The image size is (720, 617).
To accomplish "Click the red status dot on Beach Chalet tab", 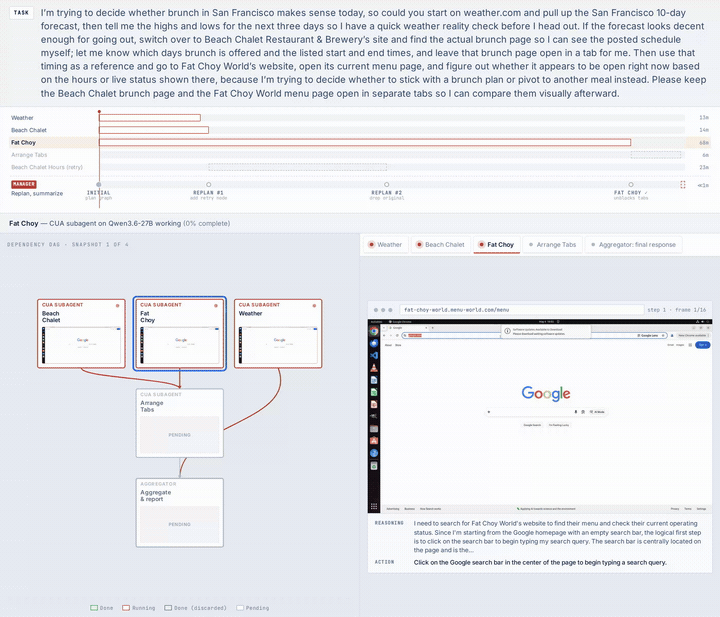I will [419, 245].
